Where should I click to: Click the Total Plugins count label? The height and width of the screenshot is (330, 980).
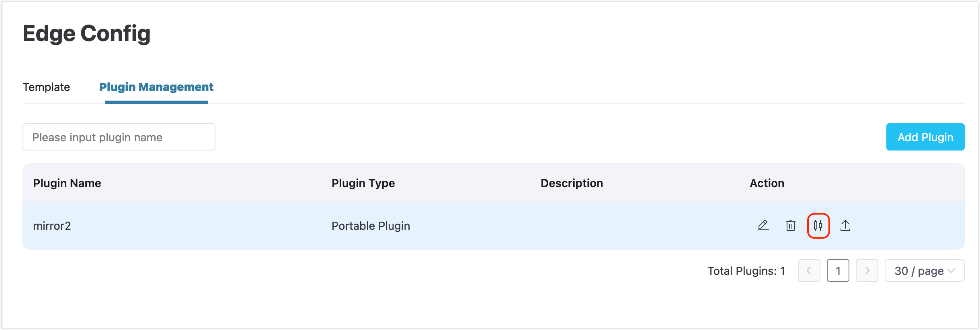746,271
